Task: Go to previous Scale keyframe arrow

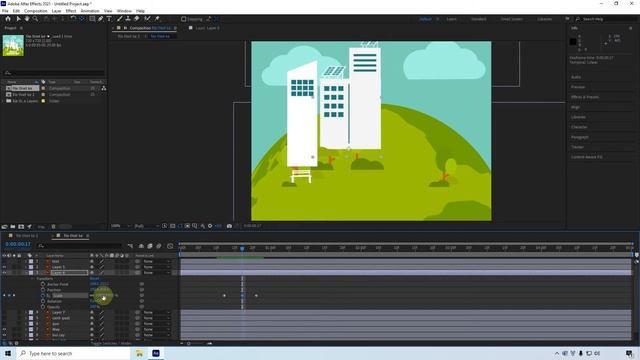Action: 4,296
